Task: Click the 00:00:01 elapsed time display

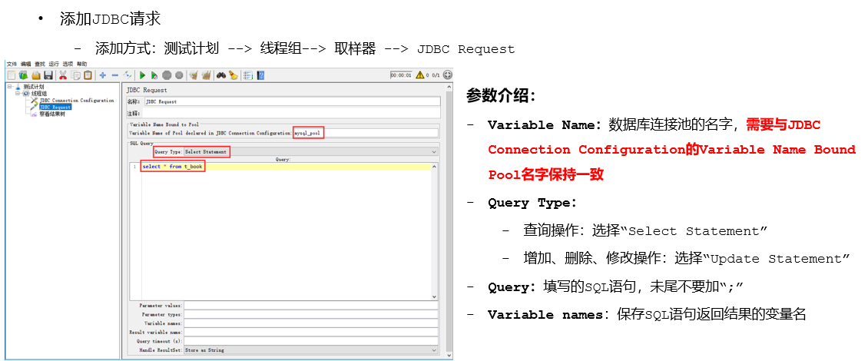Action: pyautogui.click(x=401, y=75)
